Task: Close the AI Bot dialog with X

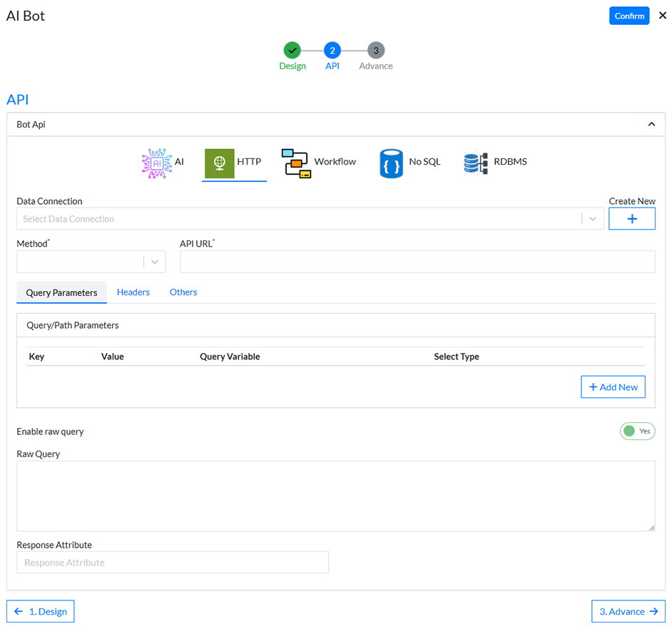Action: click(662, 16)
